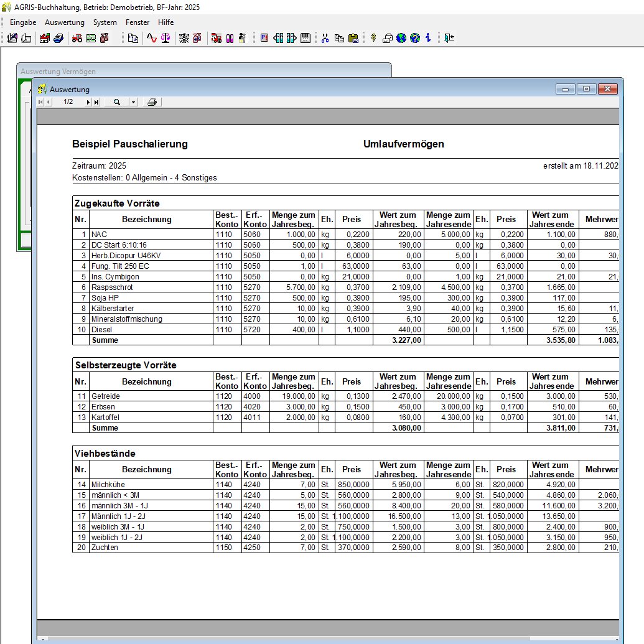The height and width of the screenshot is (644, 644).
Task: Click the blue info icon
Action: click(428, 38)
